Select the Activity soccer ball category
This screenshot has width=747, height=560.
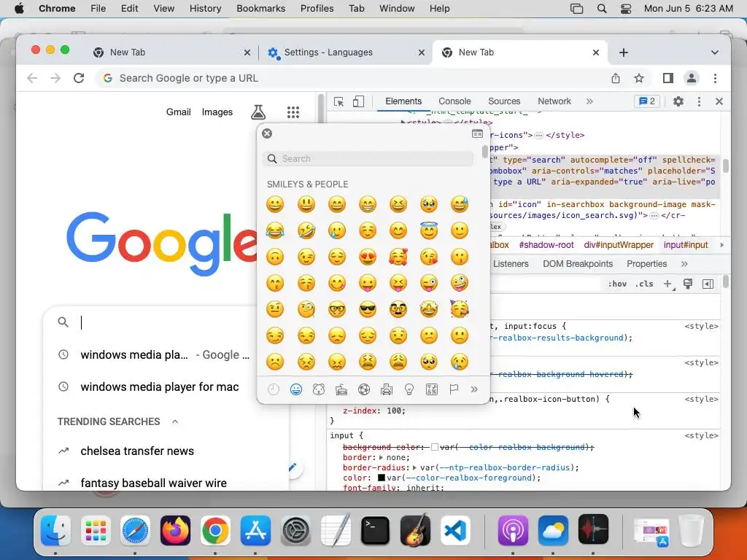[364, 389]
